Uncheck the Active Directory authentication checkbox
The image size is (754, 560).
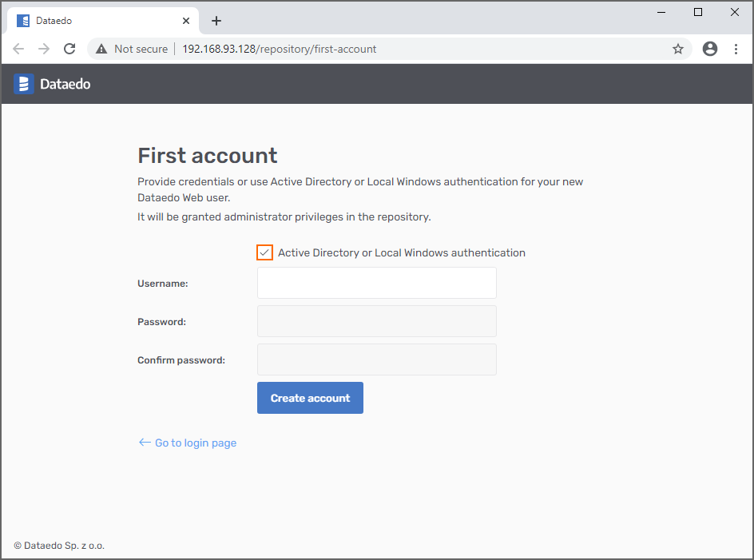(x=265, y=252)
